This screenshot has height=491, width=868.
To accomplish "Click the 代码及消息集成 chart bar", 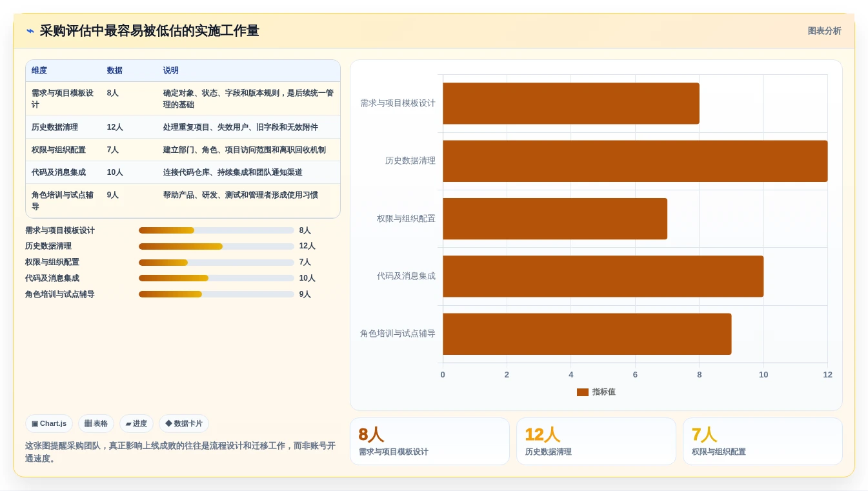I will (603, 276).
